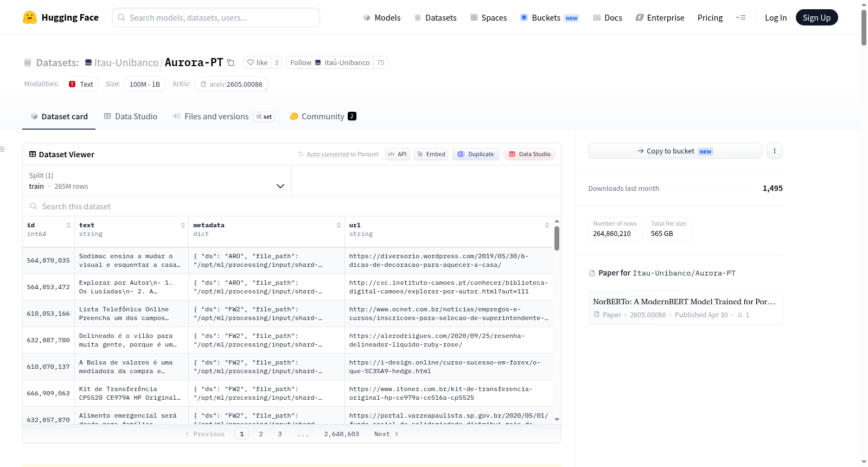Open the Datasets page

[x=435, y=17]
